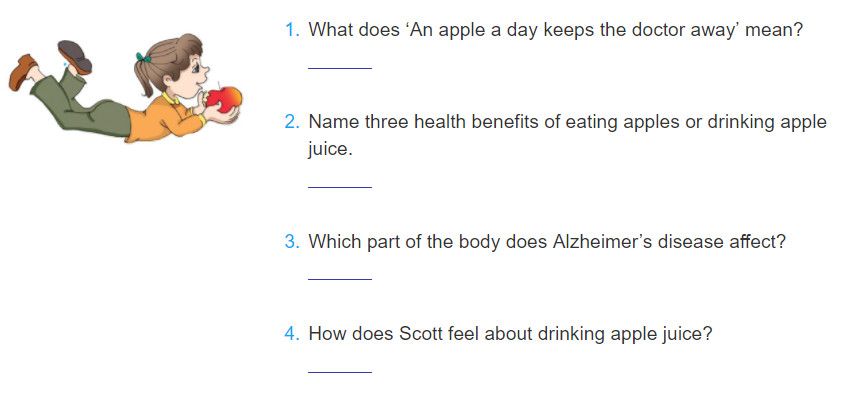Click the red apple in the illustration
Viewport: 861px width, 406px height.
point(224,99)
